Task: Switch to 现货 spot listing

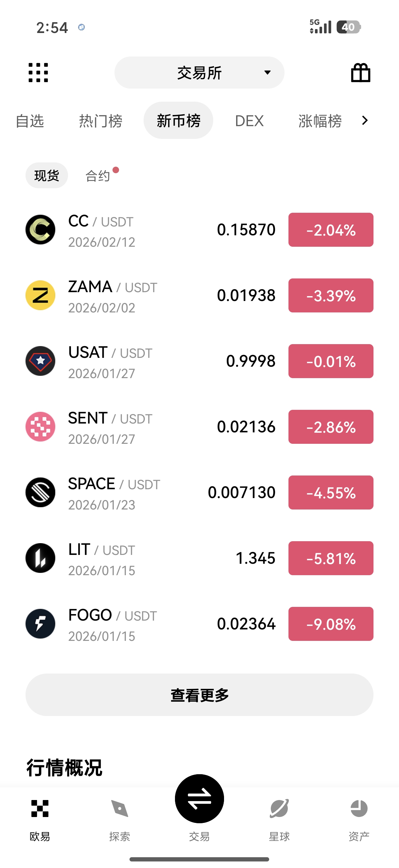Action: [x=46, y=175]
